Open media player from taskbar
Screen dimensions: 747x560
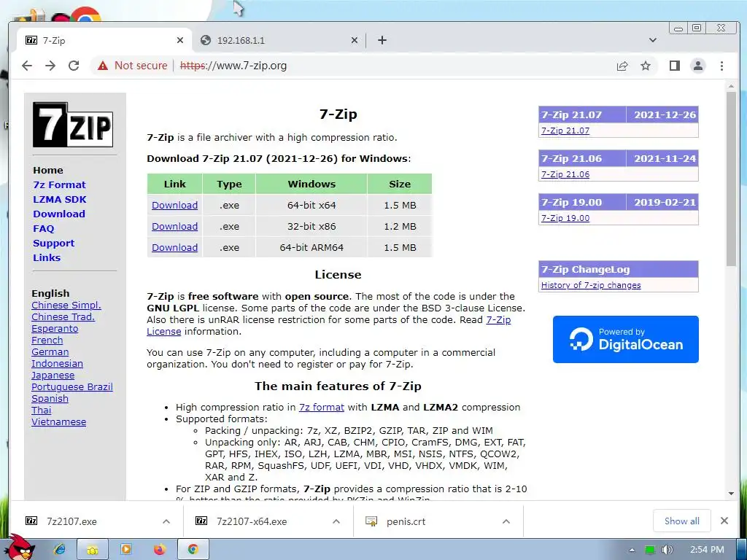125,549
